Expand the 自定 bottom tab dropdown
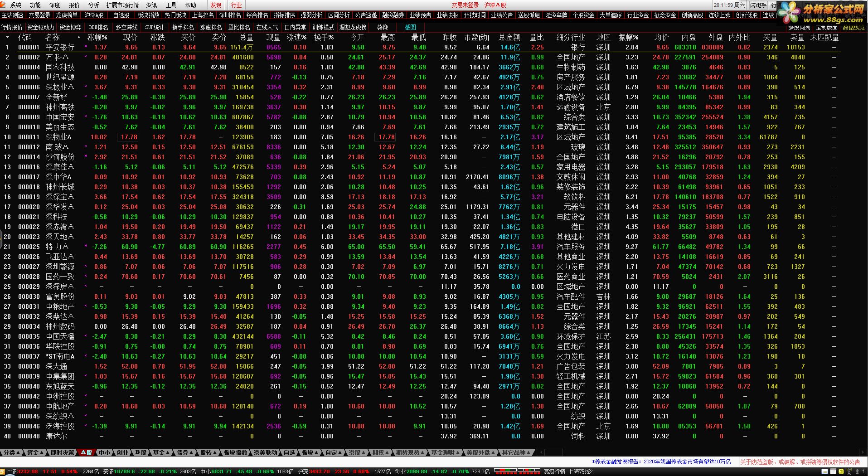Image resolution: width=868 pixels, height=476 pixels. click(334, 452)
